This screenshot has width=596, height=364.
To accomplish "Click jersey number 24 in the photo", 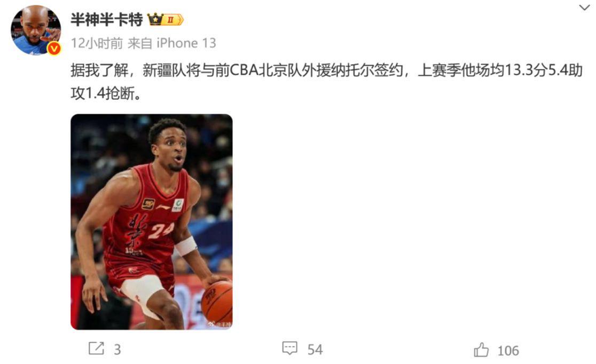I will tap(161, 230).
